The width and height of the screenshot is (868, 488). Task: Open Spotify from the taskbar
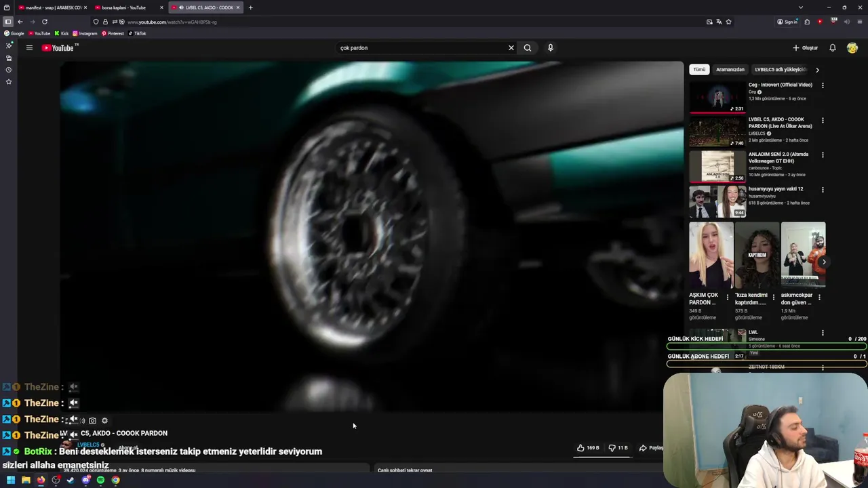pyautogui.click(x=100, y=480)
